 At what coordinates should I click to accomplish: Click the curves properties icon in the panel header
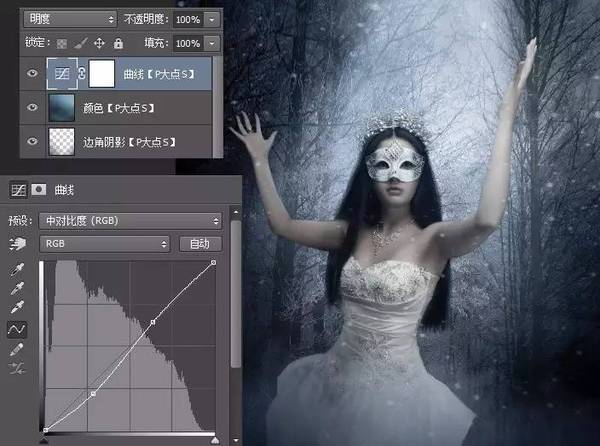click(x=18, y=190)
